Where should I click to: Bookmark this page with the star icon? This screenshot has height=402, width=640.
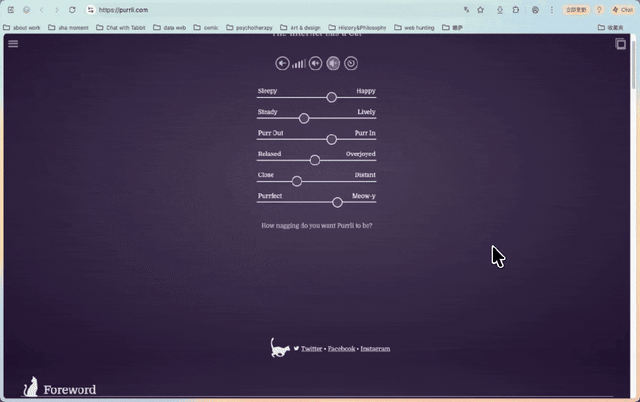[480, 10]
